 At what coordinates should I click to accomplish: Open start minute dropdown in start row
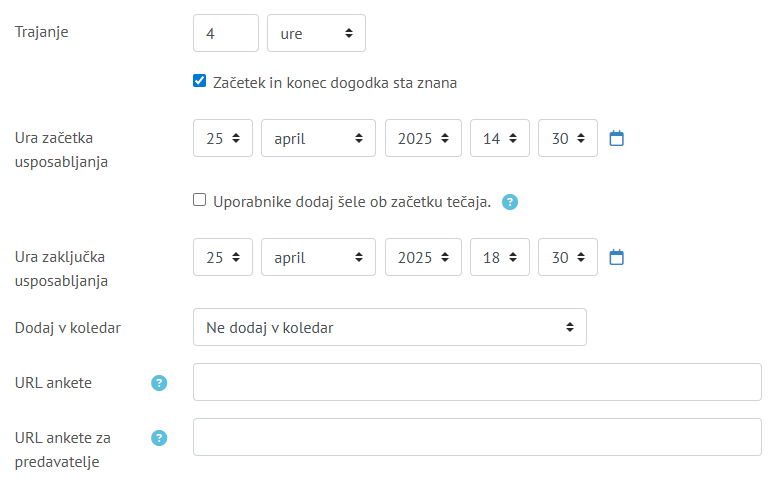click(x=567, y=138)
